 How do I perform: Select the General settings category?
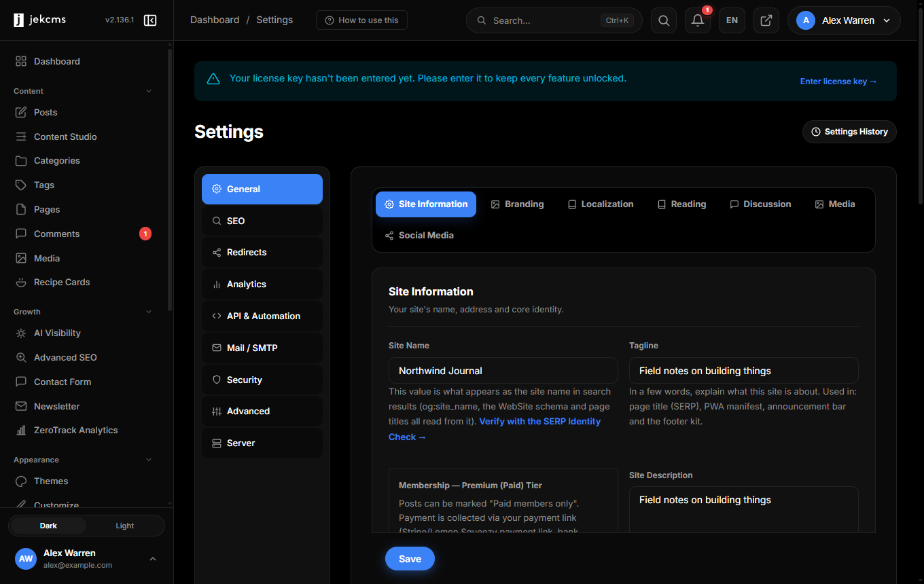pos(262,189)
